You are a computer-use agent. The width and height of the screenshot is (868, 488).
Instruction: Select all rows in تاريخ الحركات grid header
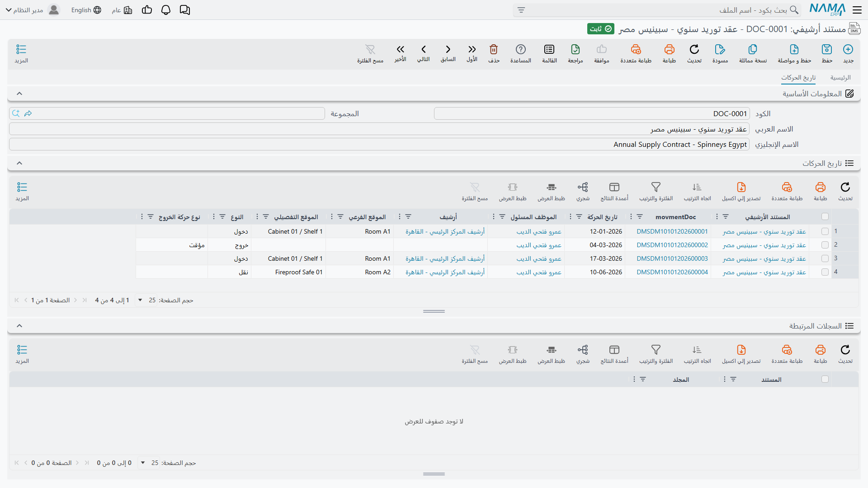pos(825,217)
